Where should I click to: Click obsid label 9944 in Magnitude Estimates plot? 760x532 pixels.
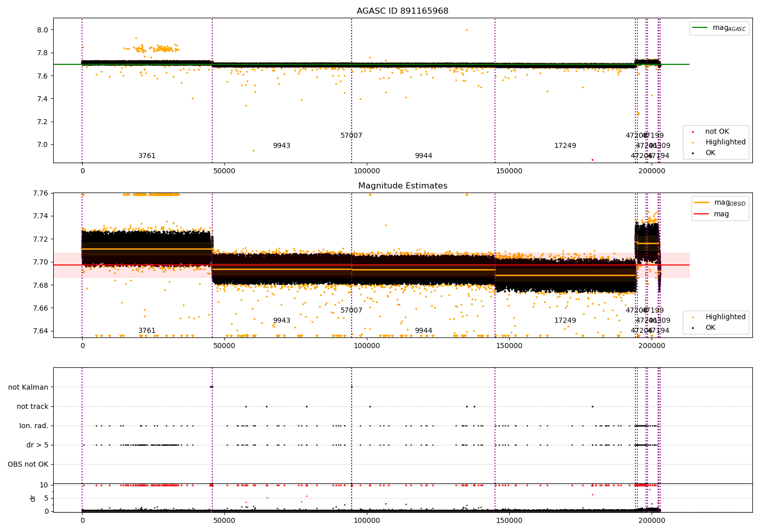coord(424,331)
